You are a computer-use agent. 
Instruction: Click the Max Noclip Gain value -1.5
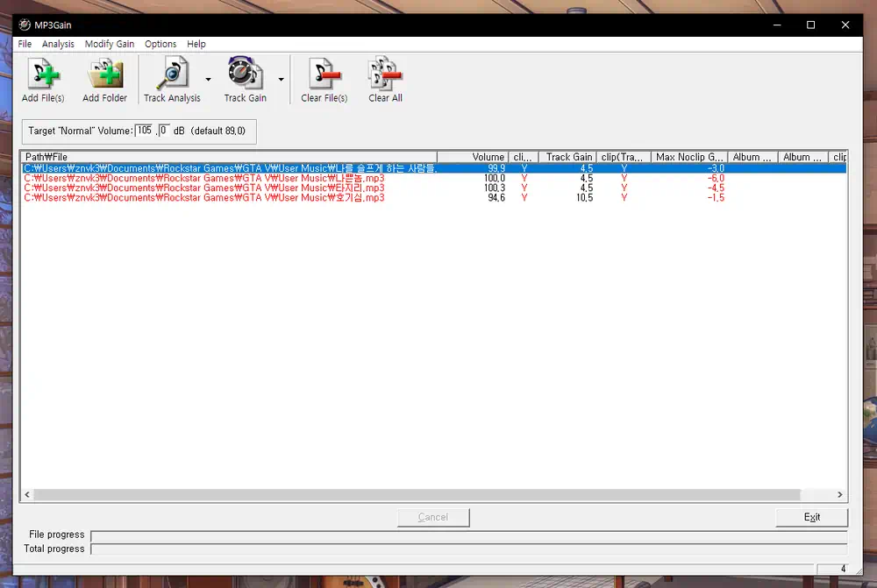pos(716,198)
